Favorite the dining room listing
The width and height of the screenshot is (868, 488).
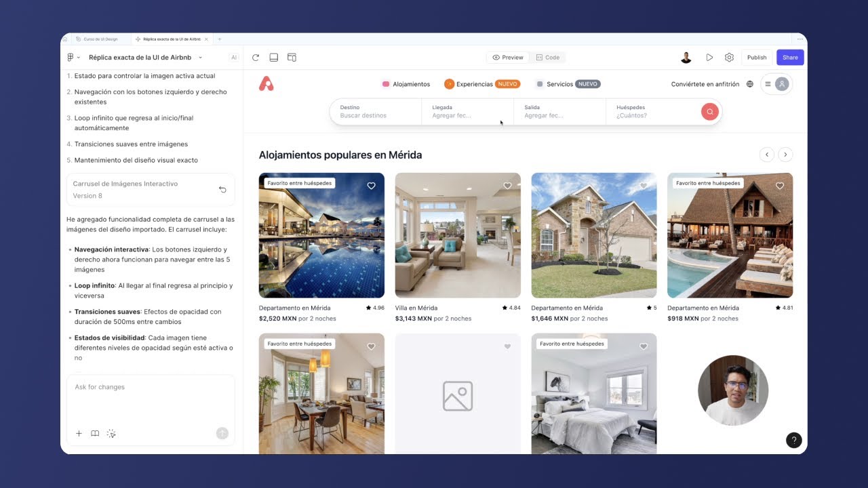tap(371, 346)
